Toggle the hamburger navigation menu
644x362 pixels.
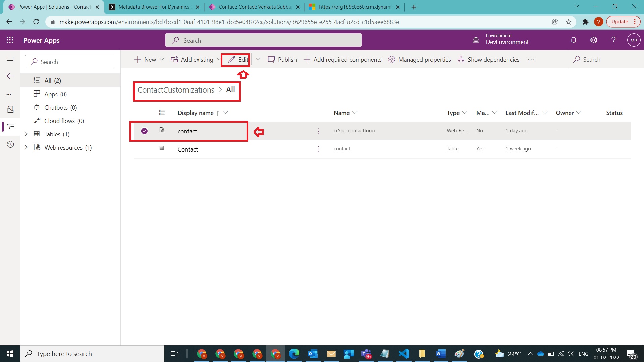10,59
